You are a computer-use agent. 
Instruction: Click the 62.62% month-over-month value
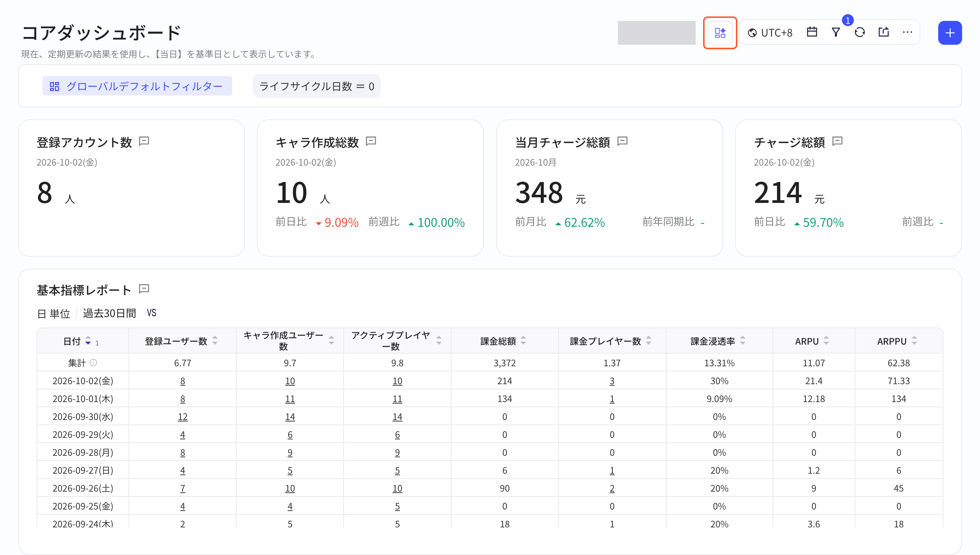[x=584, y=223]
